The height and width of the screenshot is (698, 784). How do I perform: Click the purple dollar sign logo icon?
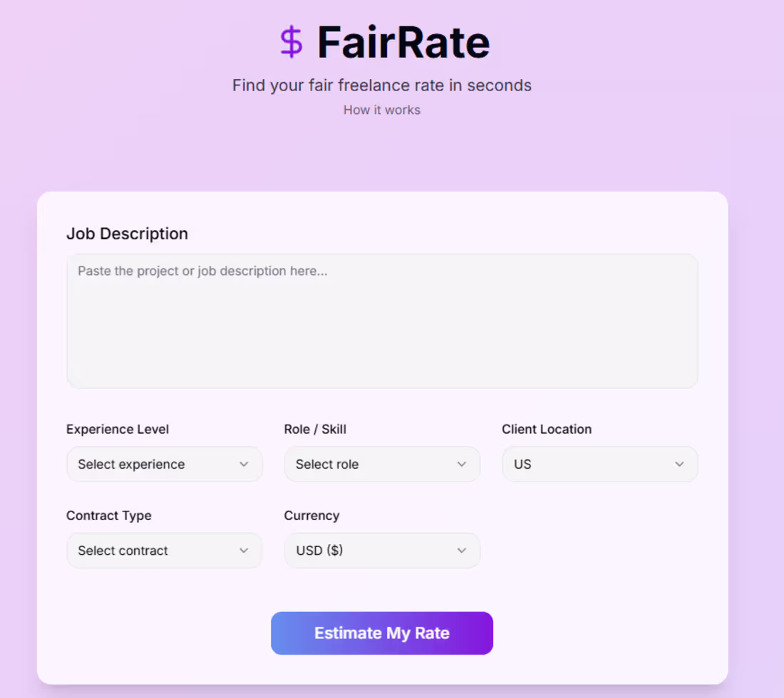[x=291, y=42]
